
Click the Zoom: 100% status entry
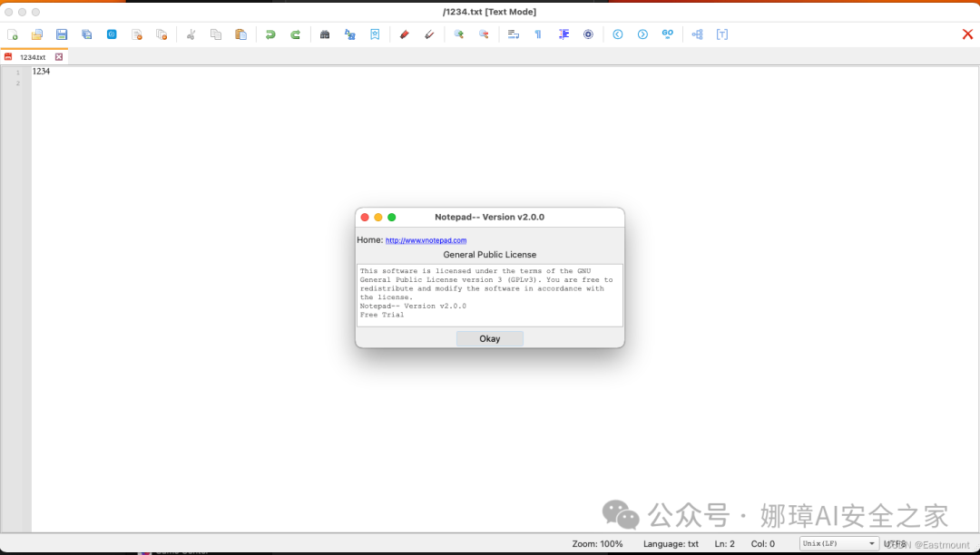(x=597, y=544)
